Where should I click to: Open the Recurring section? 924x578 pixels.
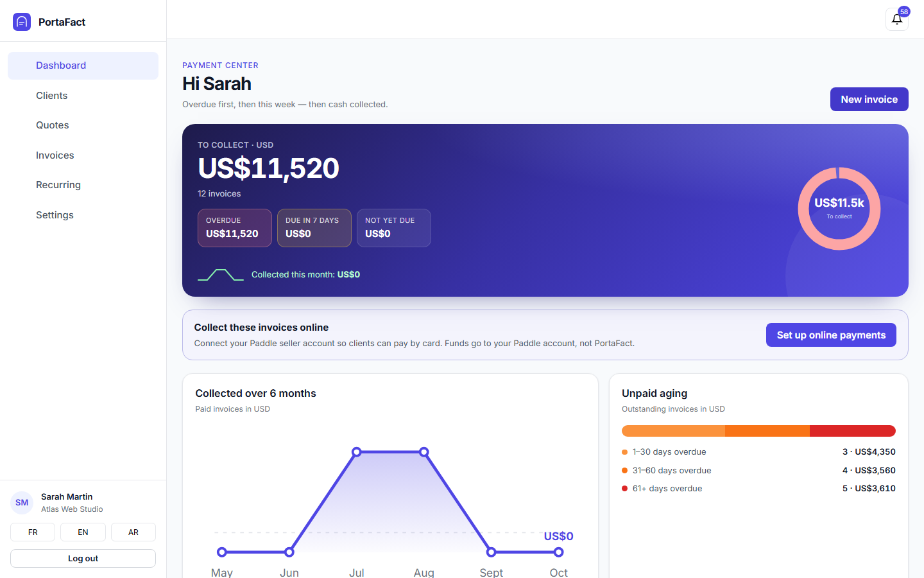pyautogui.click(x=83, y=185)
